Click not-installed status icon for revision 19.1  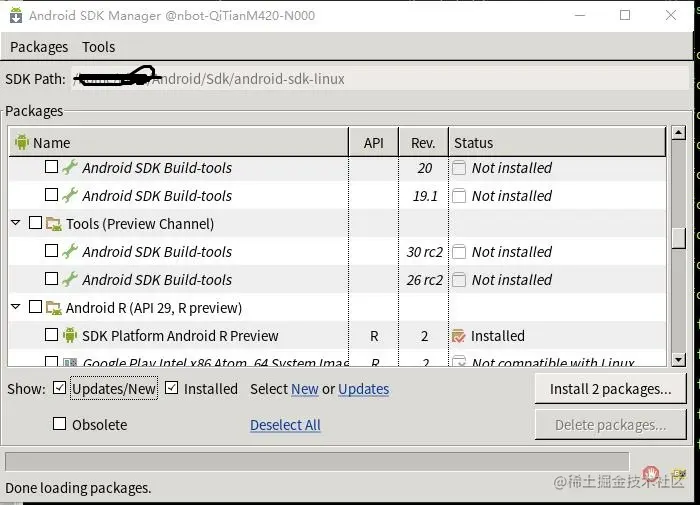coord(459,196)
